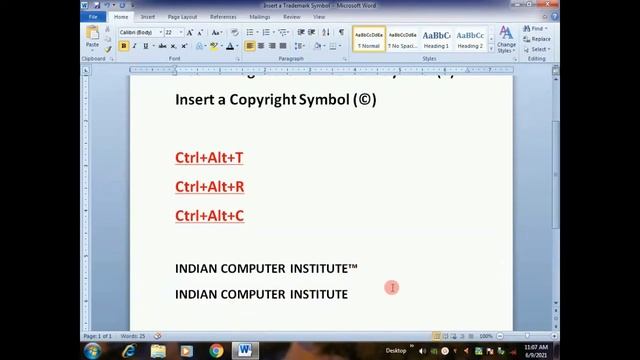Click the Find button
Image resolution: width=640 pixels, height=360 pixels.
pyautogui.click(x=535, y=29)
